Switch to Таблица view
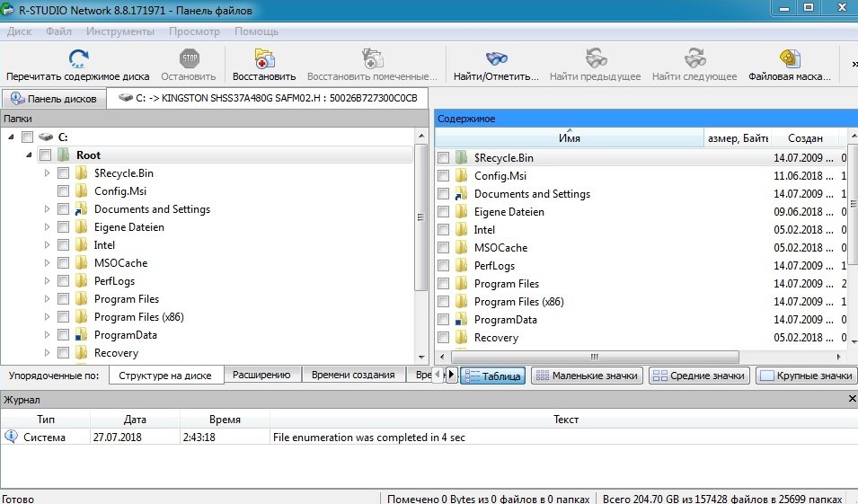The width and height of the screenshot is (858, 504). click(493, 376)
